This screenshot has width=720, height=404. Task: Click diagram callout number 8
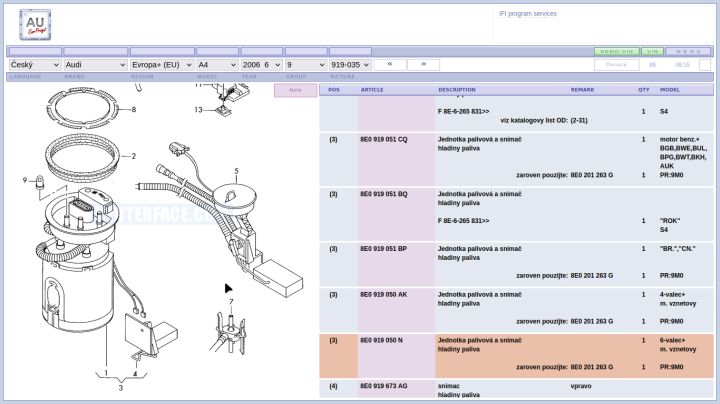134,110
